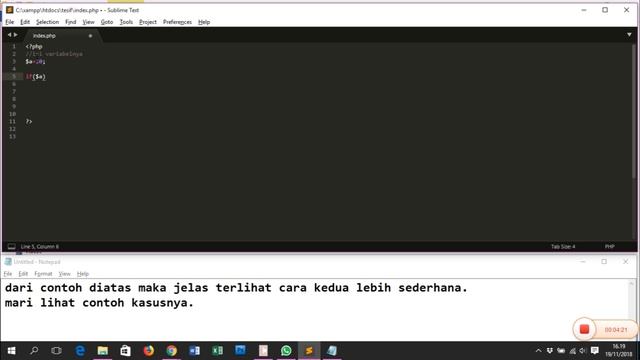Viewport: 640px width, 360px height.
Task: Open WhatsApp from taskbar
Action: [x=286, y=351]
